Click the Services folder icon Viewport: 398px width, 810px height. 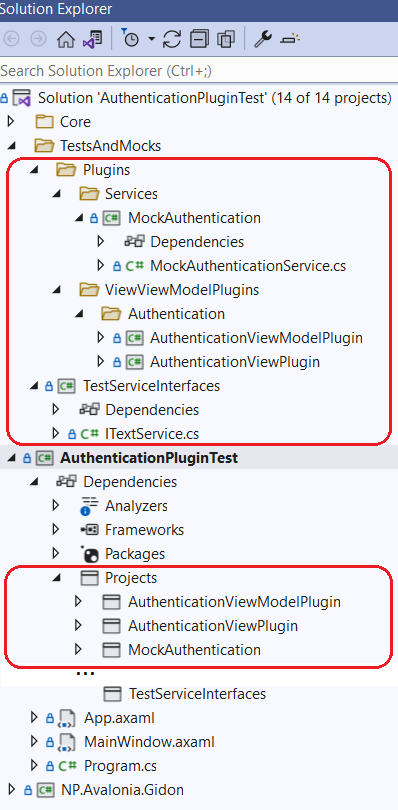(89, 194)
